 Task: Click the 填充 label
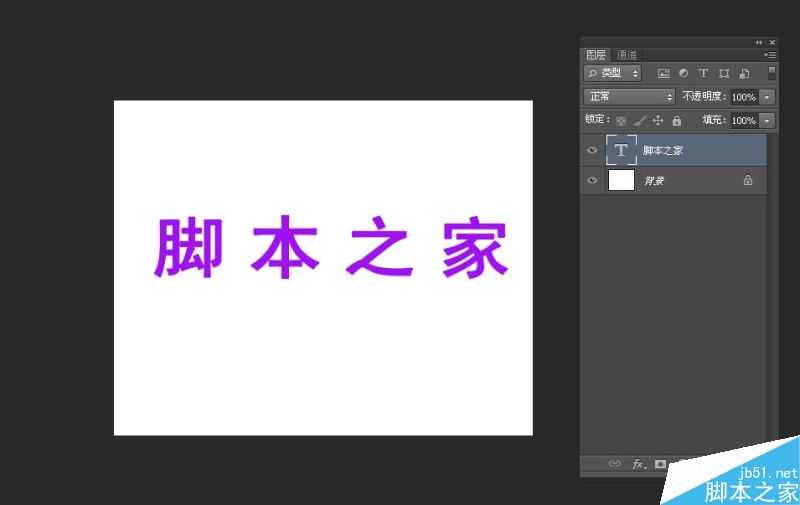pyautogui.click(x=714, y=120)
